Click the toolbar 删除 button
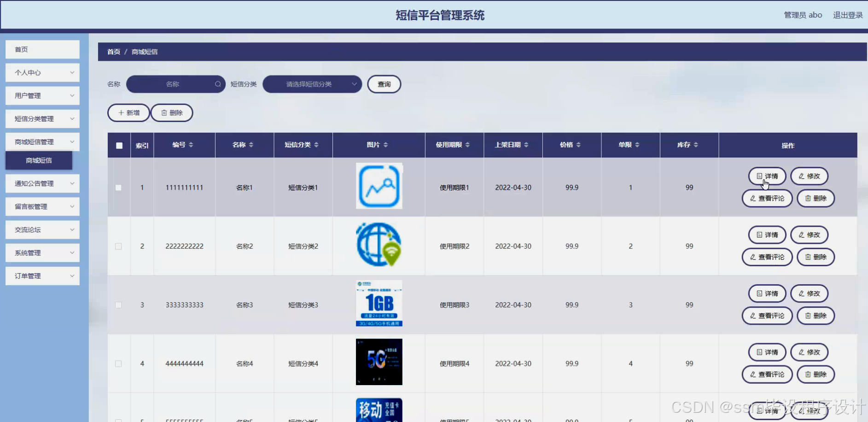 pos(172,112)
